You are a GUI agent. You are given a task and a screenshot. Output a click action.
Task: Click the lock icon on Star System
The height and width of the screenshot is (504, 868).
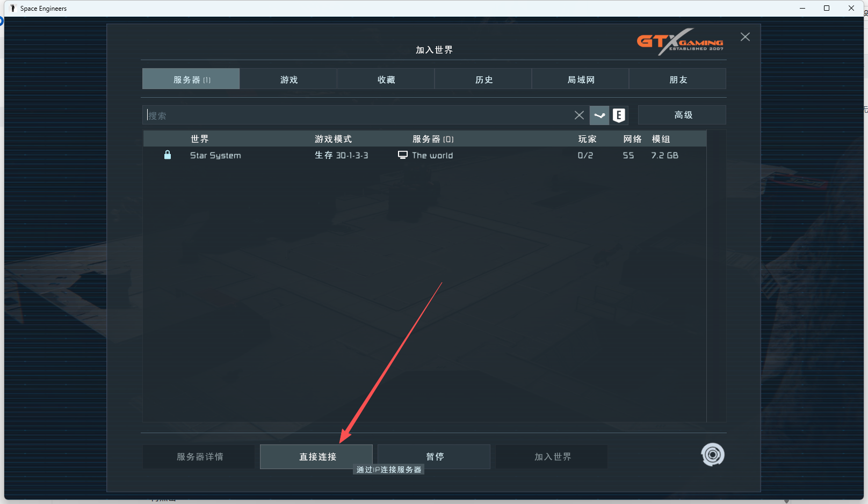(168, 155)
